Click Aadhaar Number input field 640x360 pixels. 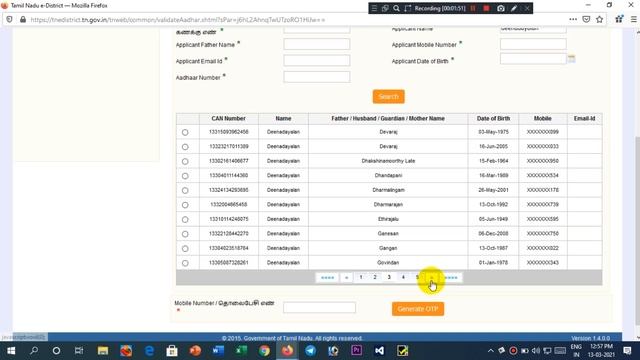click(317, 77)
